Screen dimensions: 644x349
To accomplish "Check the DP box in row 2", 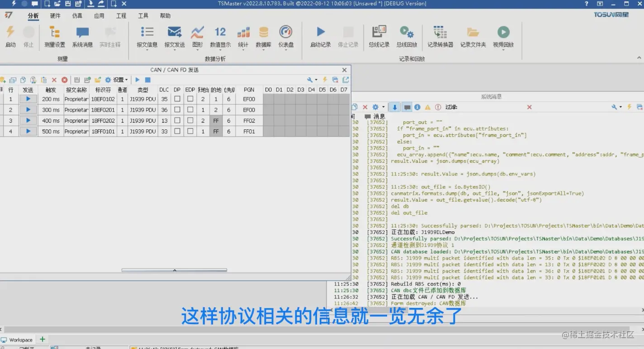I will point(177,110).
